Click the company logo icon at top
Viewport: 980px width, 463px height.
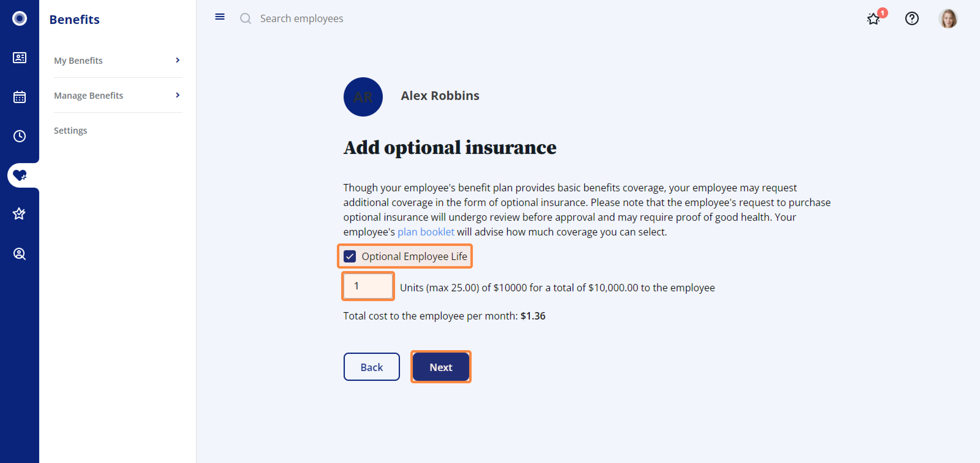tap(19, 18)
